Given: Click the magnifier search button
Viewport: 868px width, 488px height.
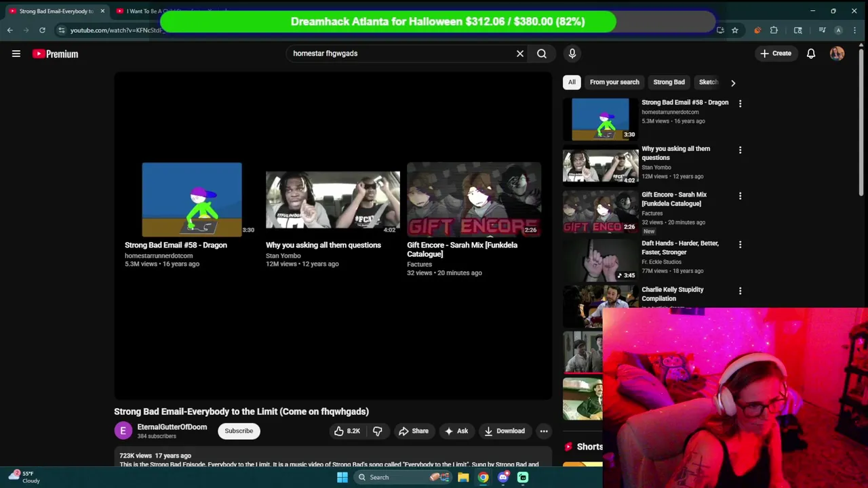Looking at the screenshot, I should point(542,54).
